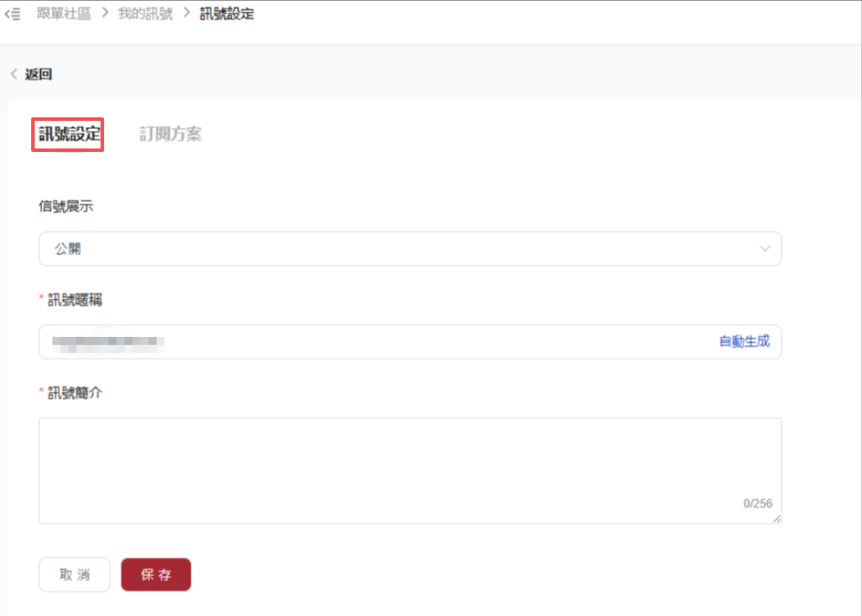Switch to the 訊號設定 tab
The image size is (862, 616).
[69, 133]
